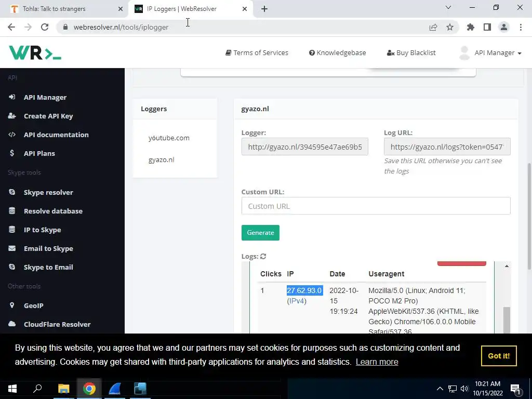Show hidden system tray icons

(x=440, y=389)
